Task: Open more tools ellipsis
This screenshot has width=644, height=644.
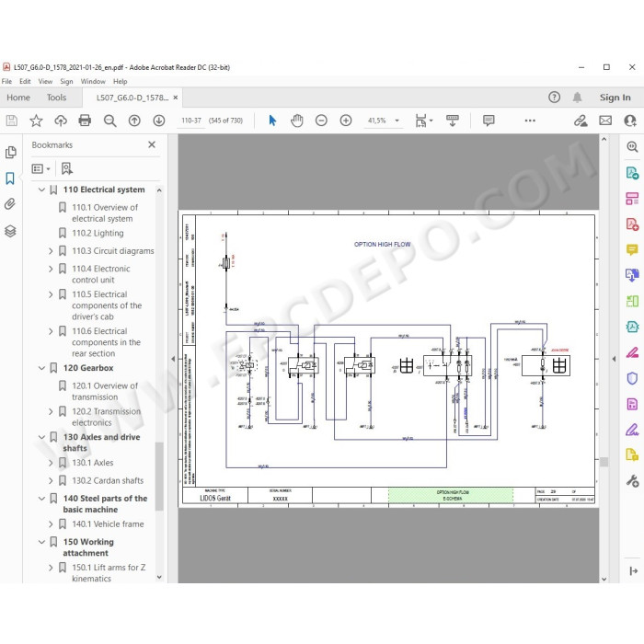Action: 530,121
